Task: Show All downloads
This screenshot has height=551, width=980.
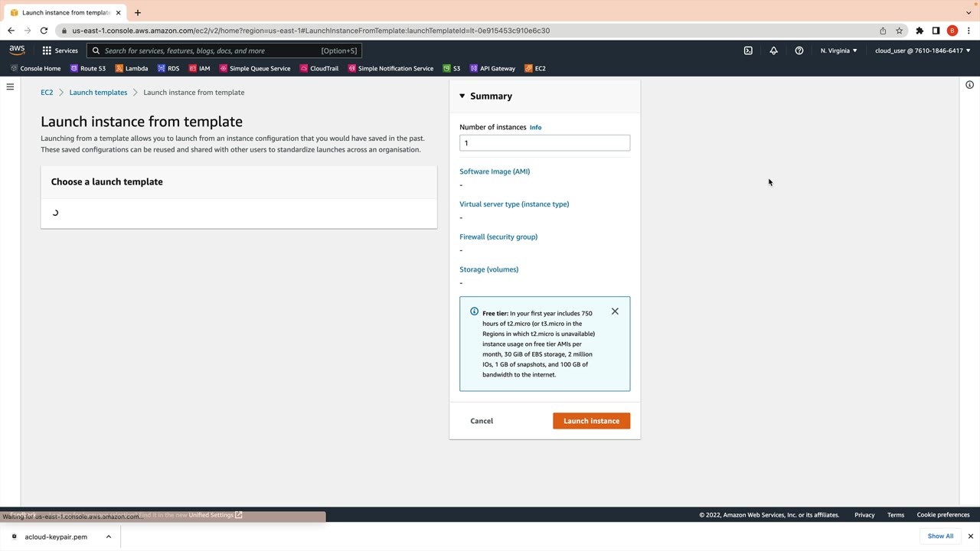Action: 940,536
